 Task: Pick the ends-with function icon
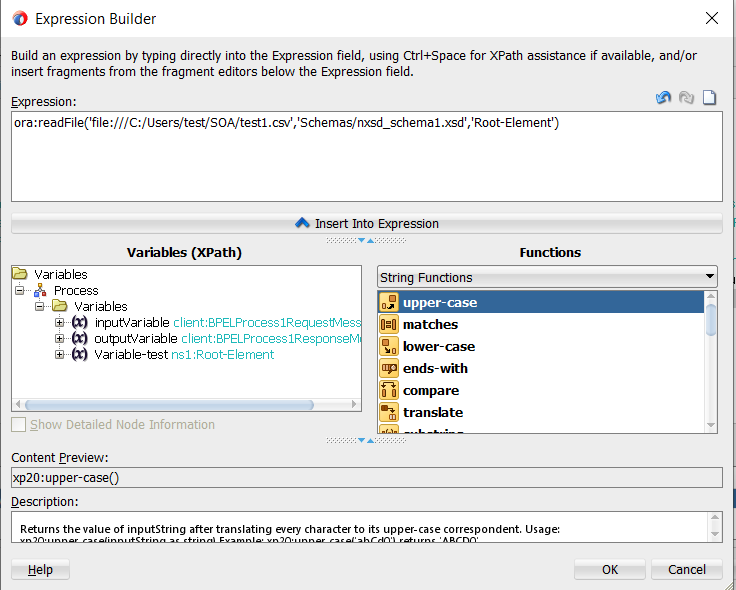389,369
